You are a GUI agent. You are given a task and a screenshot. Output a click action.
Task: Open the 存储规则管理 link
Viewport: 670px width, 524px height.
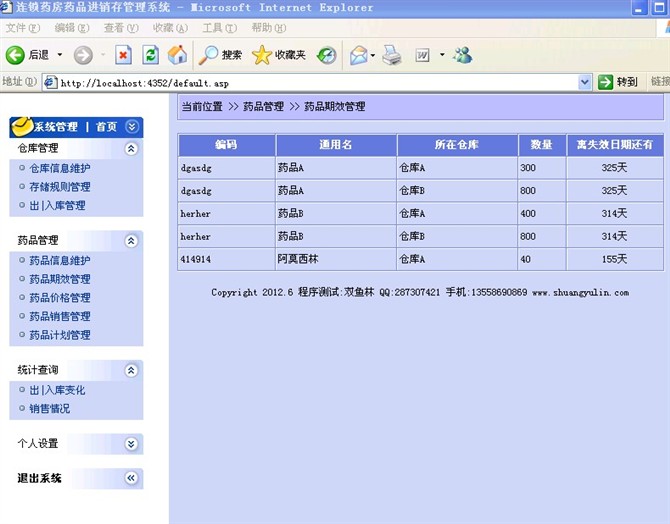click(60, 187)
